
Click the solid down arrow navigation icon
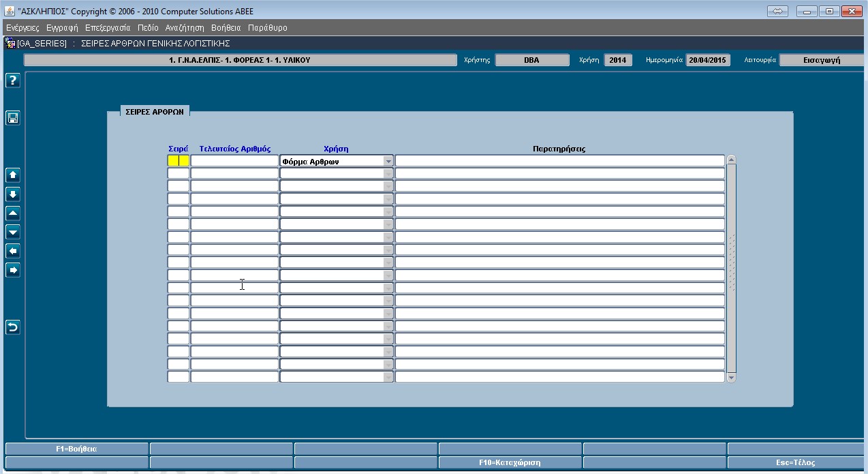(x=12, y=194)
